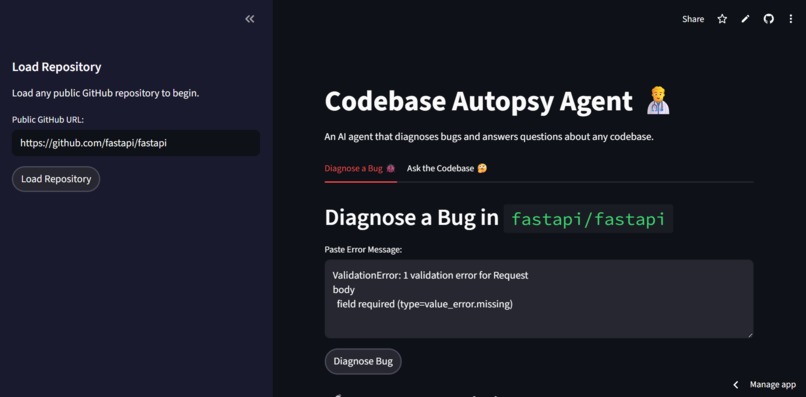Screen dimensions: 806x397
Task: Click the doctor emoji beside the title
Action: [x=658, y=100]
